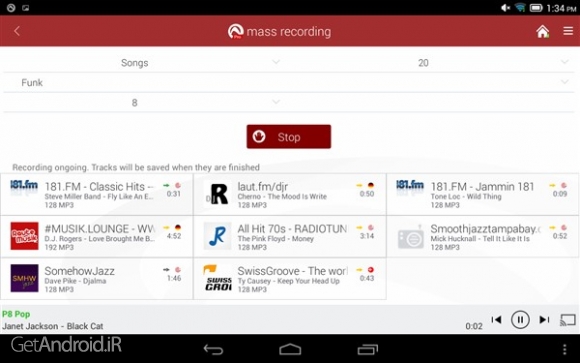Select #MUSIK.LOUNGE station
Image resolution: width=580 pixels, height=363 pixels.
pyautogui.click(x=97, y=237)
